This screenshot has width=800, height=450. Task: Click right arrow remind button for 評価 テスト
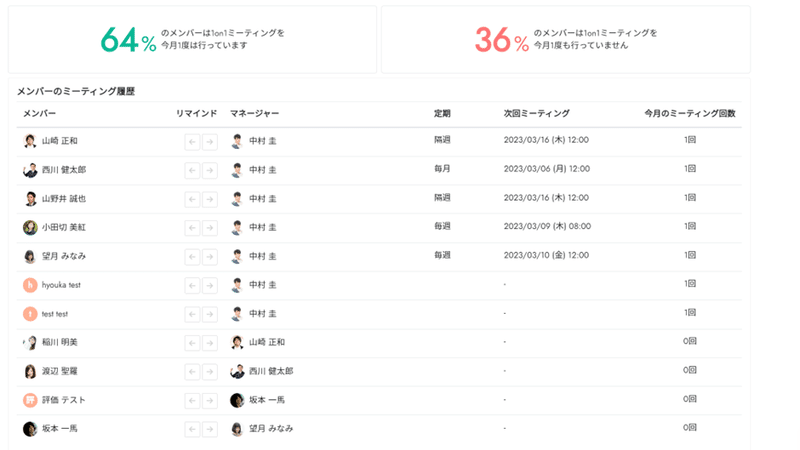click(x=210, y=401)
